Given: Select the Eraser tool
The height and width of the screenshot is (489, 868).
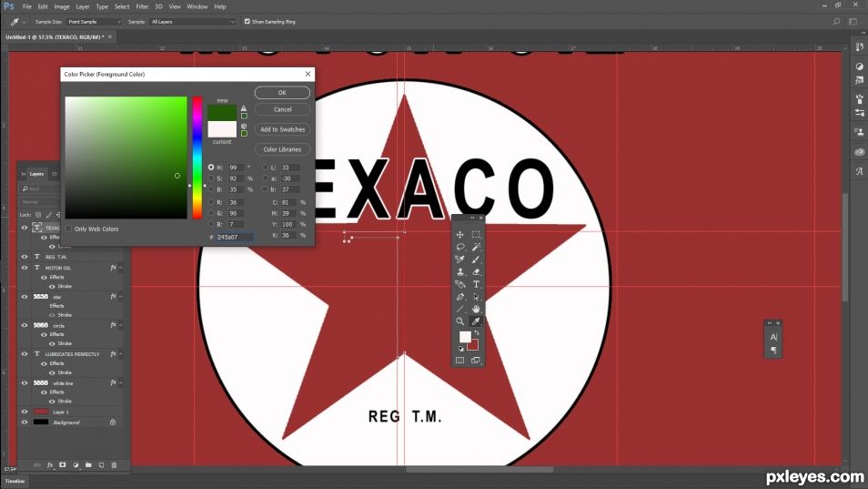Looking at the screenshot, I should coord(476,271).
